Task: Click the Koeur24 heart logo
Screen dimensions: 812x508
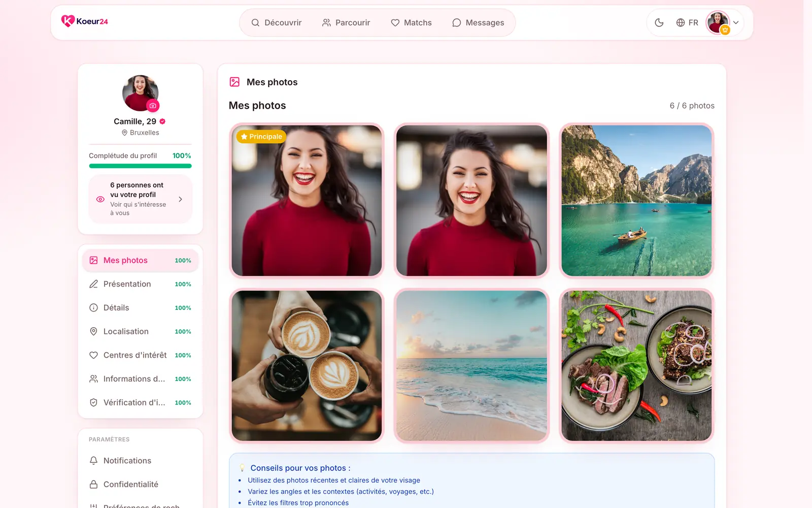Action: coord(67,21)
